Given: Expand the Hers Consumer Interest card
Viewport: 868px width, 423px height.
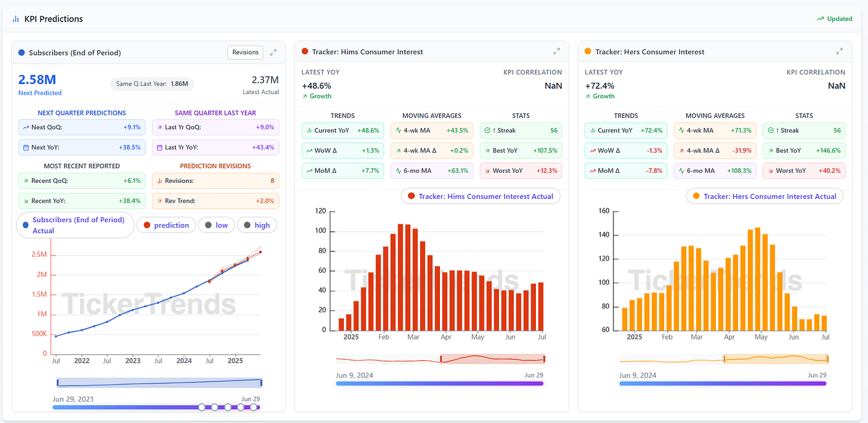Looking at the screenshot, I should point(839,52).
